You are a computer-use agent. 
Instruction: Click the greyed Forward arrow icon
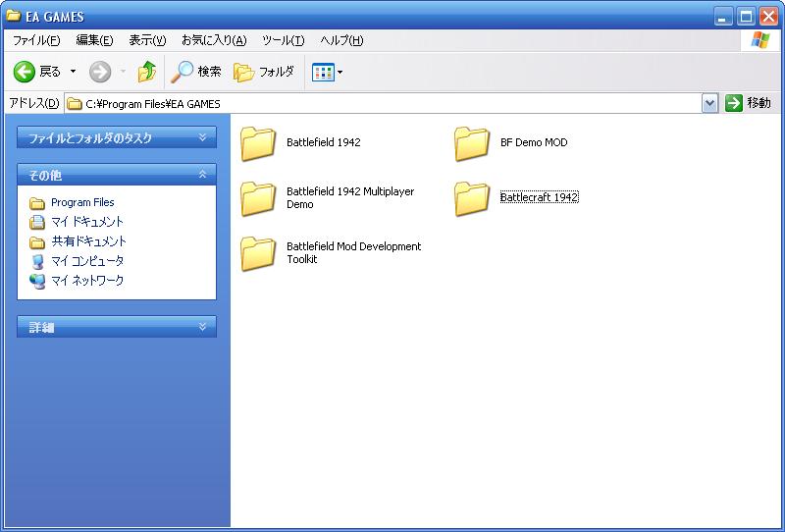(100, 72)
